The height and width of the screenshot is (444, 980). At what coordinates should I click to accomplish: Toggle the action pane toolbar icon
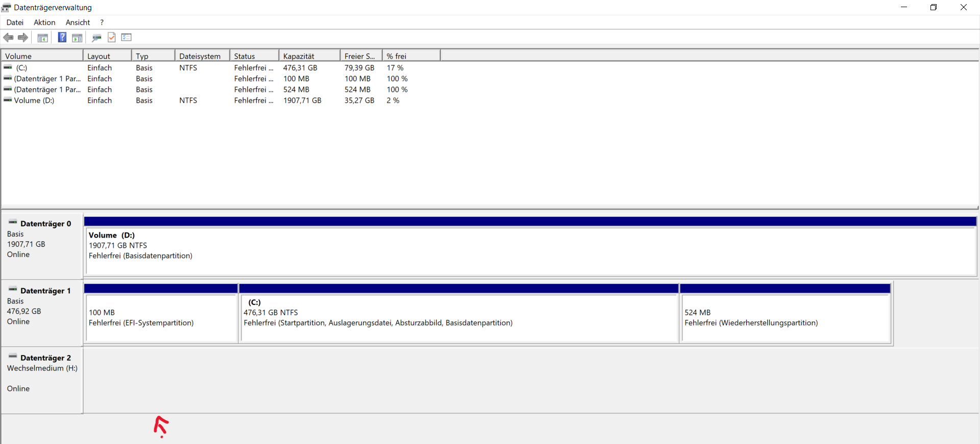[77, 37]
